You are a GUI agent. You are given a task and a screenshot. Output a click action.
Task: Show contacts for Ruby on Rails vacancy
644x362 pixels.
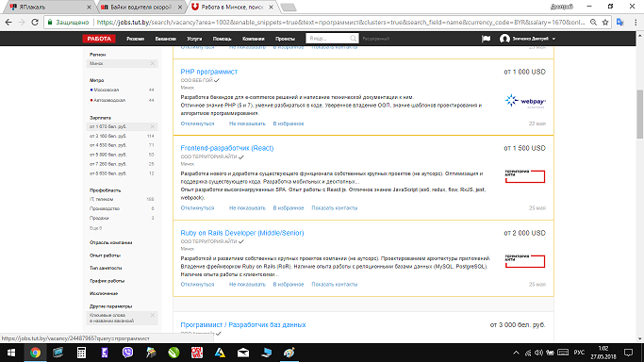point(335,285)
